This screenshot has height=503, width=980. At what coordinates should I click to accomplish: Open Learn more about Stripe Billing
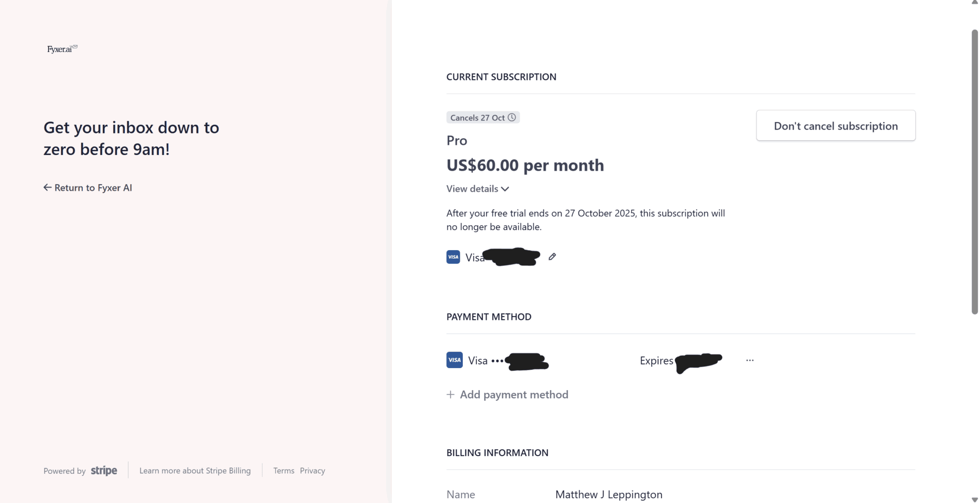point(195,471)
